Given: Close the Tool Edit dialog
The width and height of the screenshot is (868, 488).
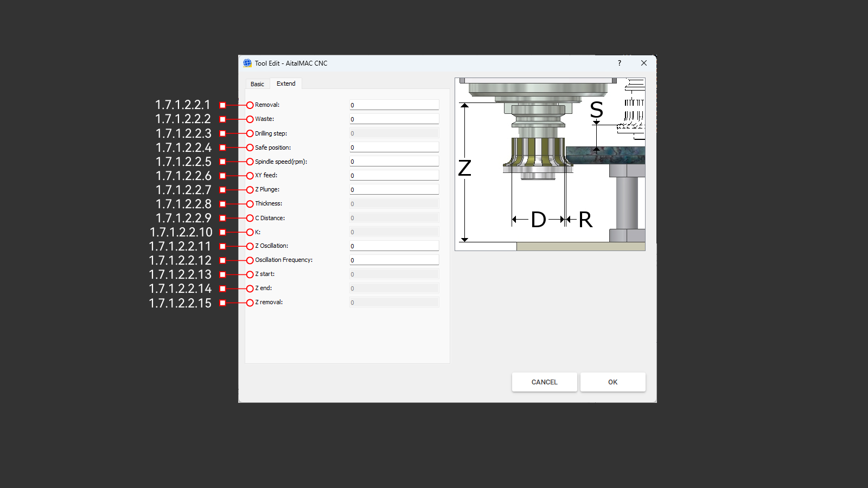Looking at the screenshot, I should (x=643, y=63).
